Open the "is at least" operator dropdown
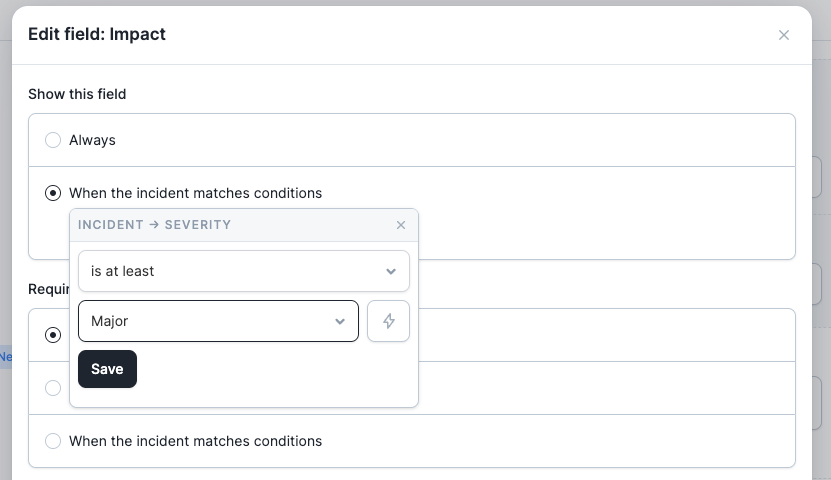Viewport: 831px width, 480px height. 243,271
